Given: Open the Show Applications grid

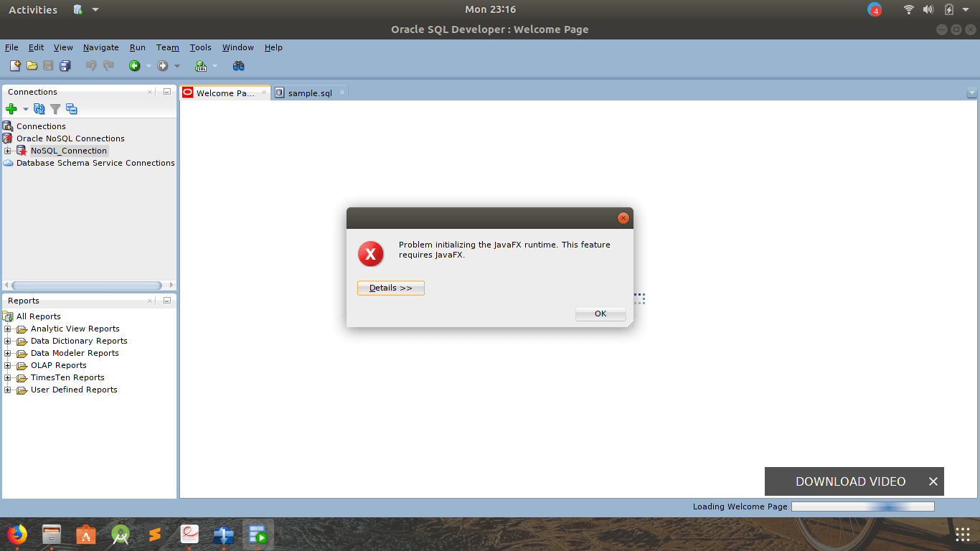Looking at the screenshot, I should (x=963, y=534).
